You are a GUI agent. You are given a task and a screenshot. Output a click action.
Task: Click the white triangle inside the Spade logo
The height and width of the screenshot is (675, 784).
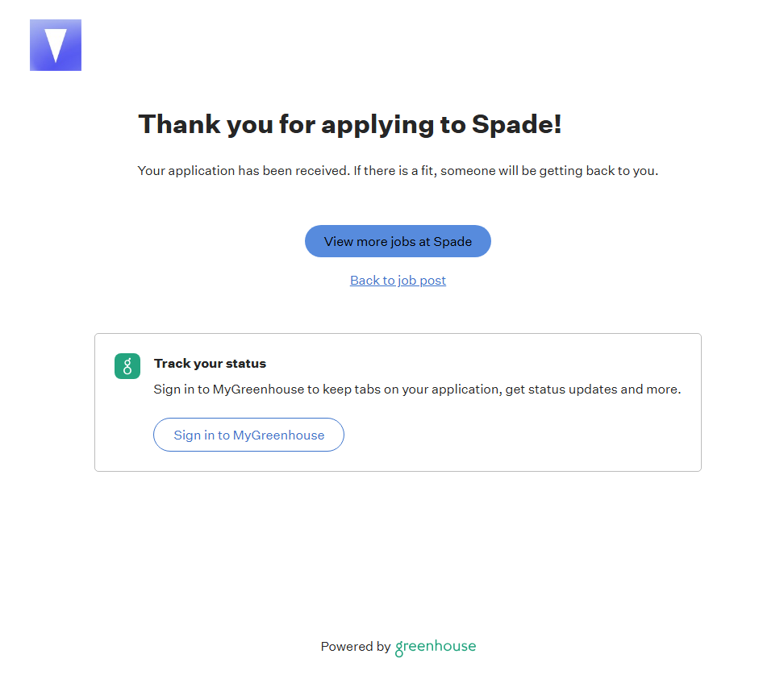[56, 44]
